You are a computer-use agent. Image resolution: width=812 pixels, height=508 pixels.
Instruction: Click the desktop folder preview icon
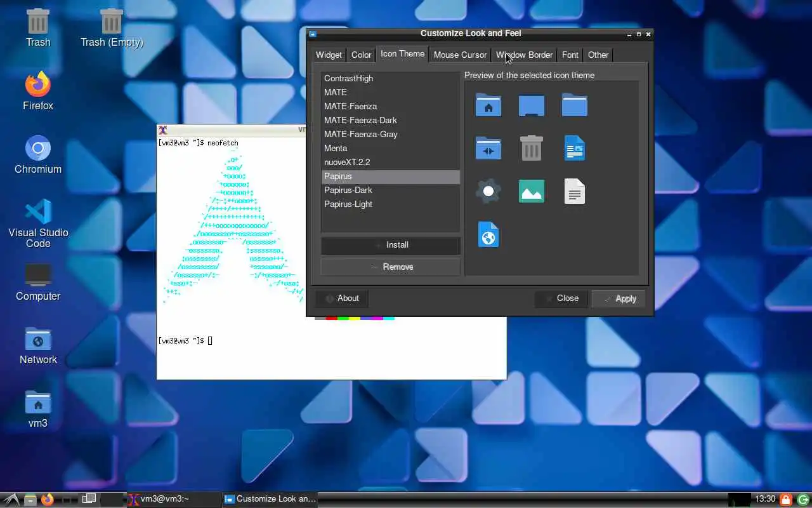(x=532, y=105)
